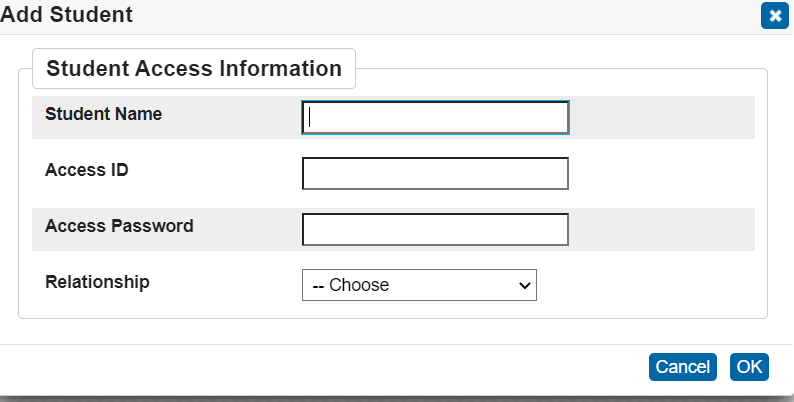
Task: Click the Add Student dialog title
Action: tap(67, 15)
